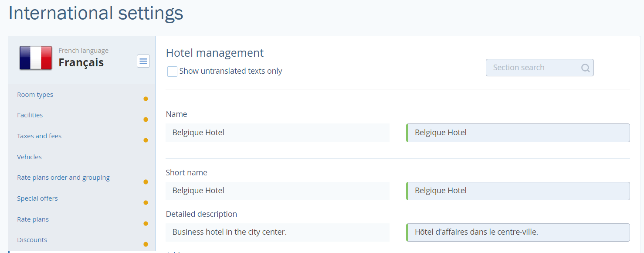Click orange status dot beside Special offers
644x253 pixels.
coord(146,202)
